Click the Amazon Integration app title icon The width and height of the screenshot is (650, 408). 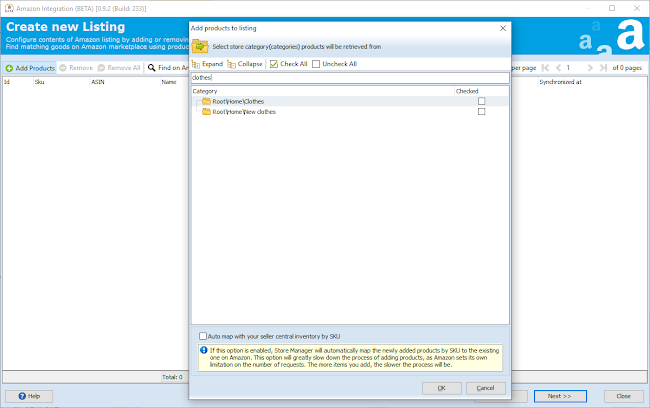9,8
